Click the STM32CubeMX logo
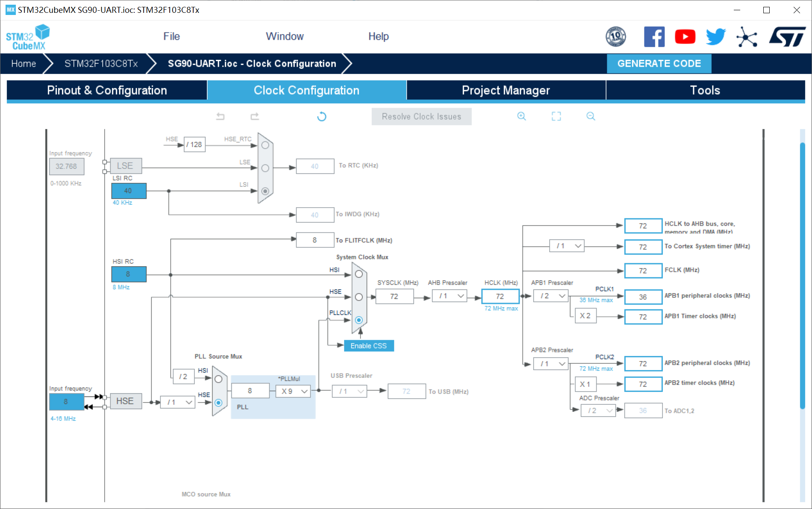 [x=28, y=37]
